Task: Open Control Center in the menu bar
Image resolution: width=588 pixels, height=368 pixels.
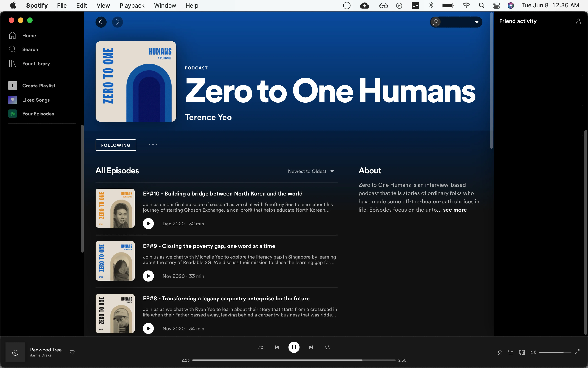Action: click(x=496, y=5)
